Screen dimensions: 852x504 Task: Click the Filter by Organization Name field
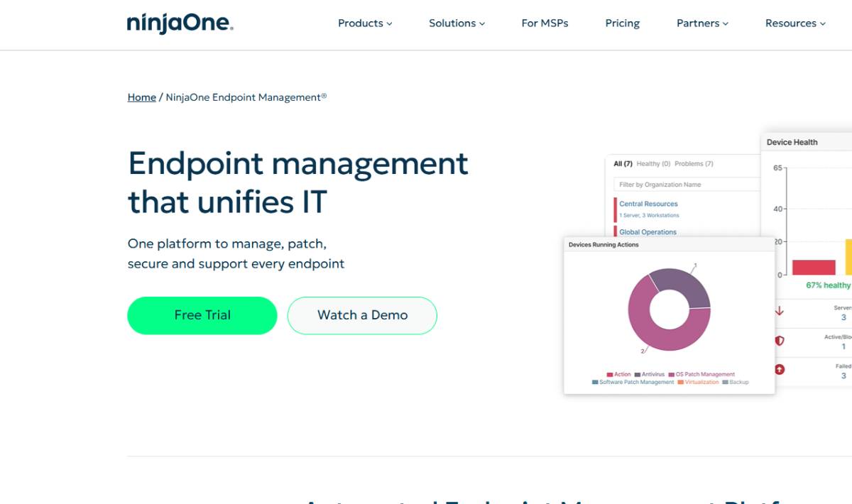click(687, 185)
